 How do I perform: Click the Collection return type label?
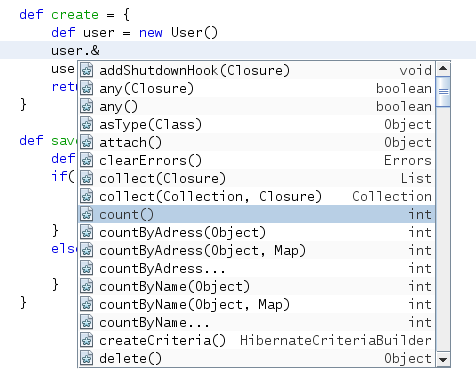(x=392, y=196)
